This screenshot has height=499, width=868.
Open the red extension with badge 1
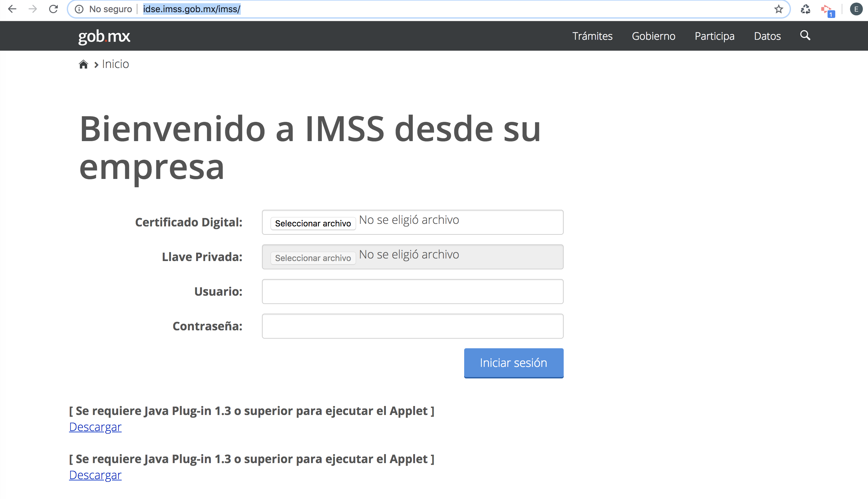coord(828,10)
